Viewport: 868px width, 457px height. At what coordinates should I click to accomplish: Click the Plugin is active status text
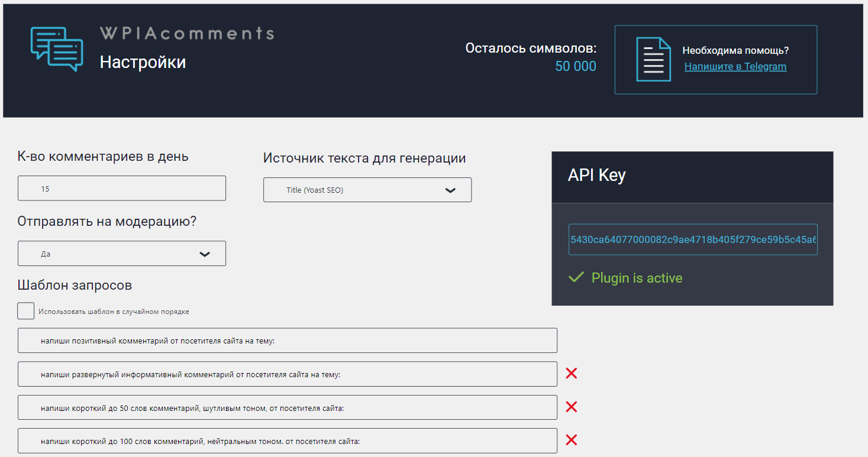pos(637,278)
